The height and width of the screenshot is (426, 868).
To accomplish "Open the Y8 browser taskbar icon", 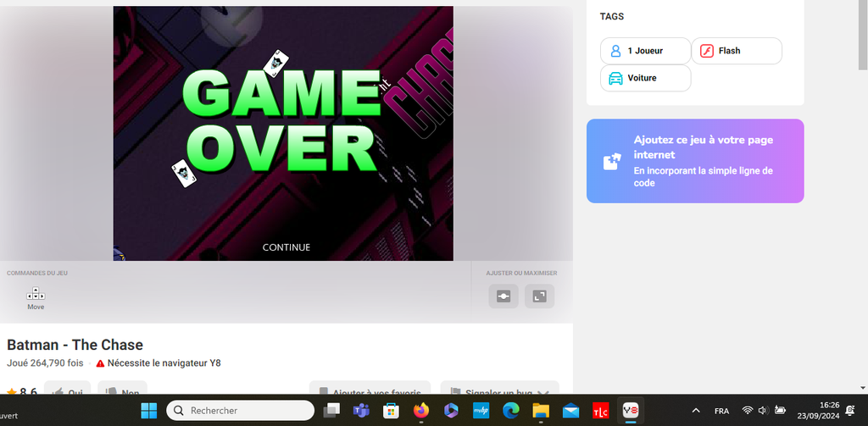I will coord(631,411).
